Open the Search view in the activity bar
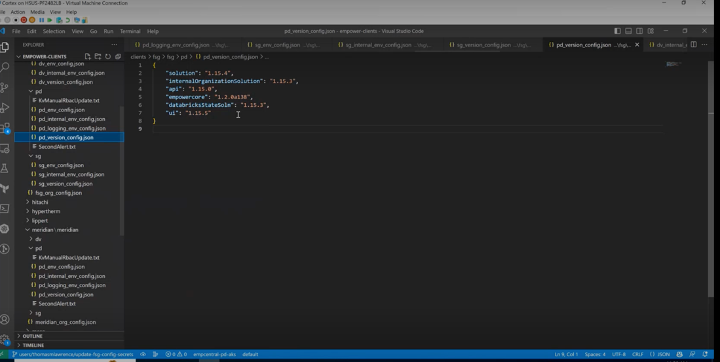The image size is (720, 362). pyautogui.click(x=5, y=67)
